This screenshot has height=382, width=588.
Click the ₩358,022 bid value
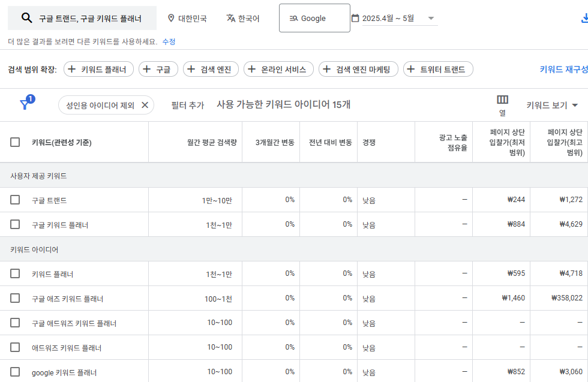(566, 298)
